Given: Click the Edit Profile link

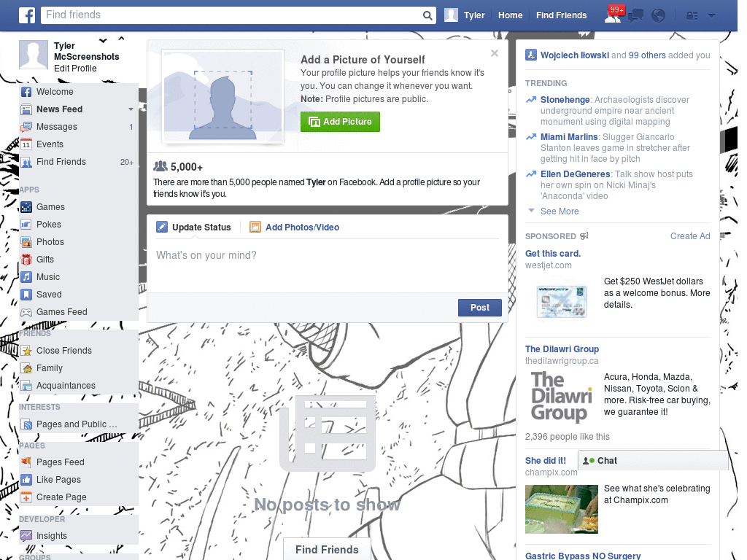Looking at the screenshot, I should (75, 69).
